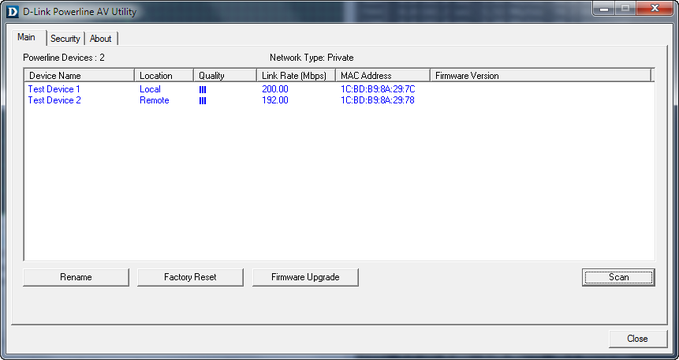Switch to the Security tab
Image resolution: width=679 pixels, height=360 pixels.
(x=65, y=39)
